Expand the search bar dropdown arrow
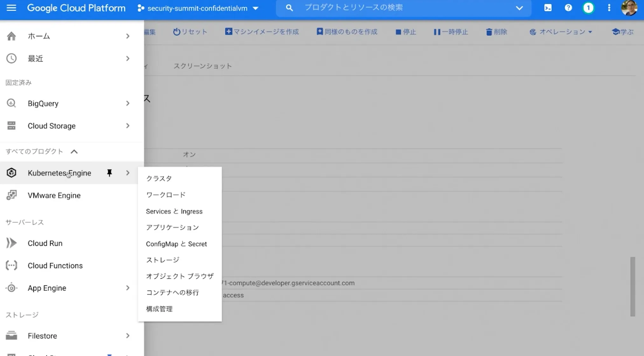The height and width of the screenshot is (356, 644). tap(519, 8)
